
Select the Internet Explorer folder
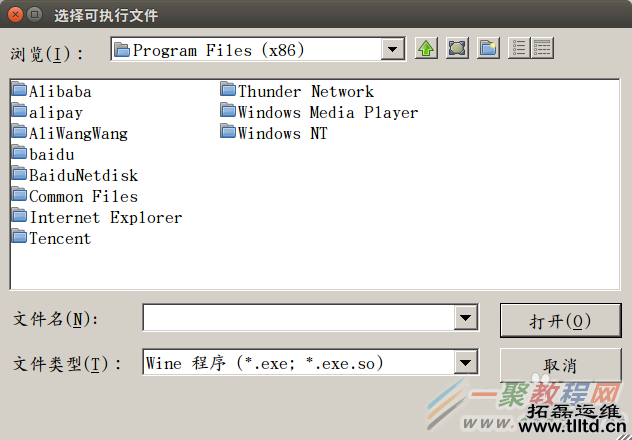[x=104, y=218]
